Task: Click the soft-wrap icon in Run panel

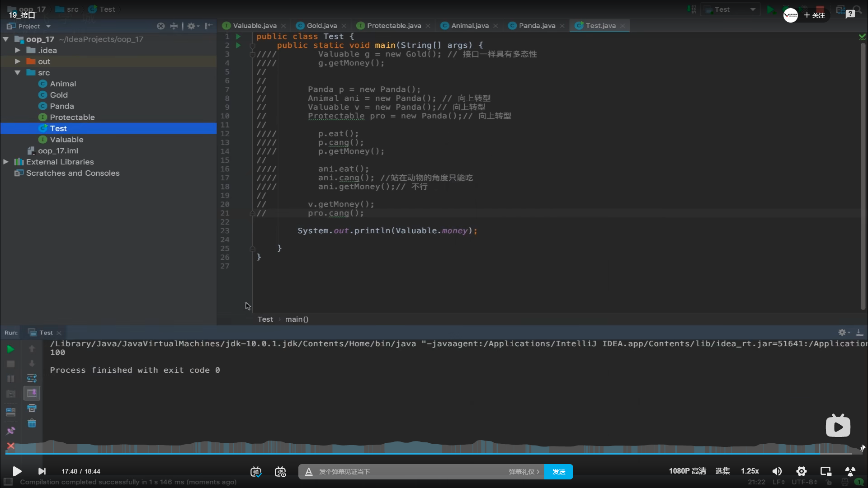Action: point(32,378)
